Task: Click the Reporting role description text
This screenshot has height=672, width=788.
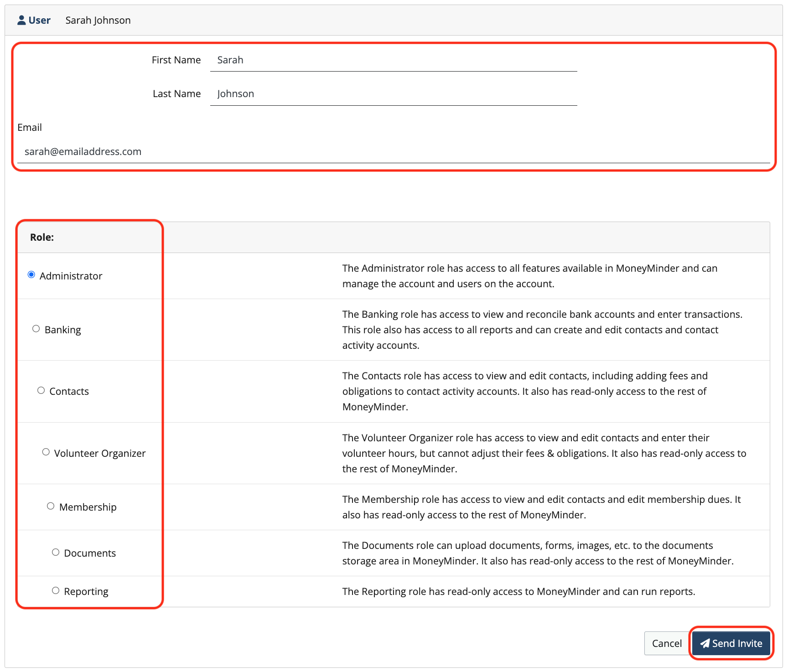Action: [518, 591]
